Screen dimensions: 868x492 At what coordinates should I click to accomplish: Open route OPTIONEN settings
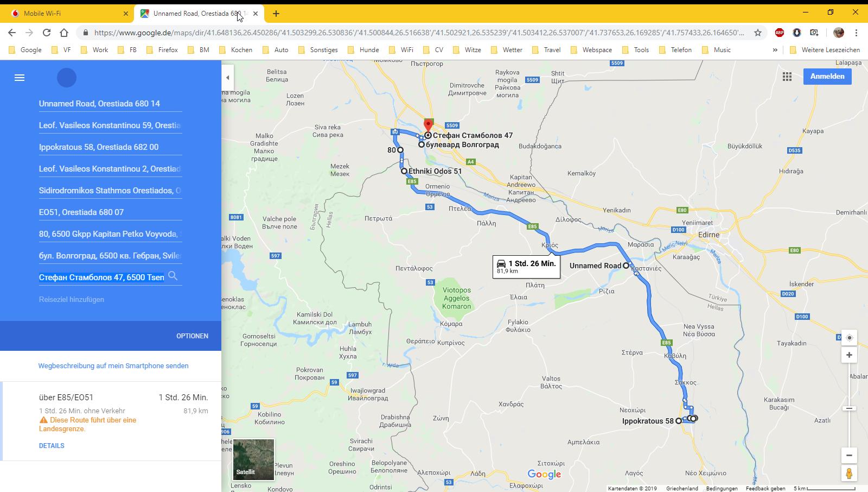click(x=192, y=336)
